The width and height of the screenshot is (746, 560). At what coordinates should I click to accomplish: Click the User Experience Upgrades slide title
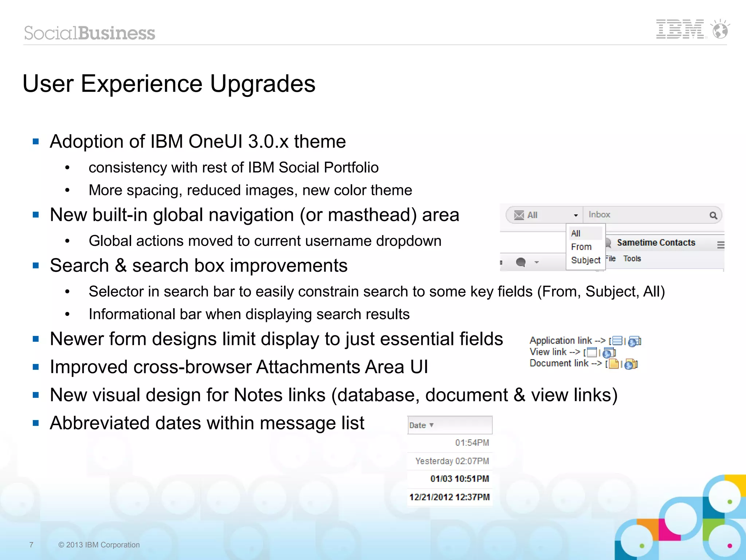click(169, 84)
